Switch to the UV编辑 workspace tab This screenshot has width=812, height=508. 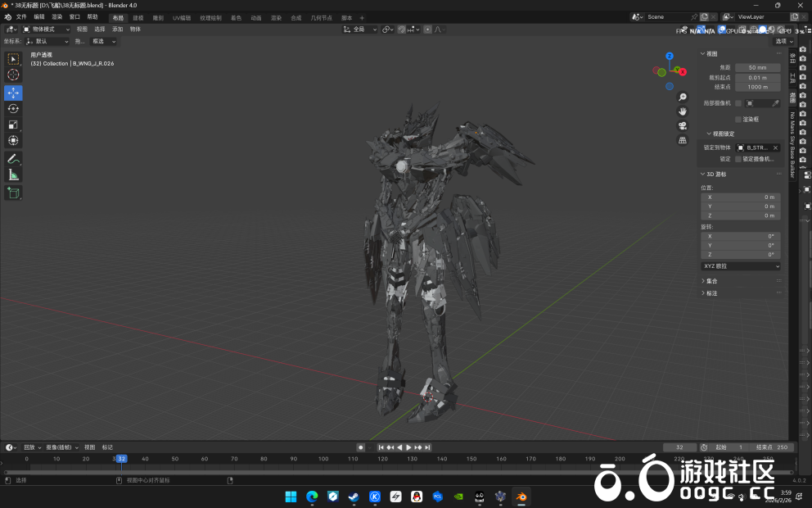(181, 17)
